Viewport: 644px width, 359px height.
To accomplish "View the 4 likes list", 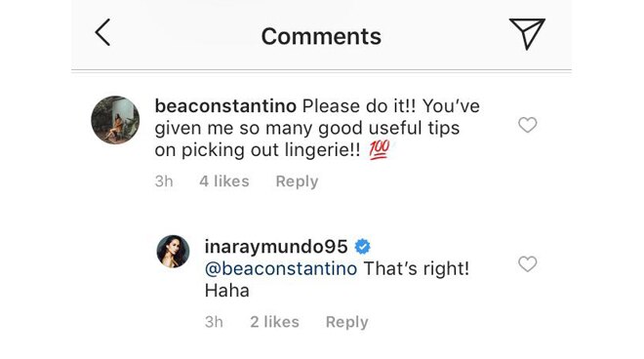I will tap(224, 181).
